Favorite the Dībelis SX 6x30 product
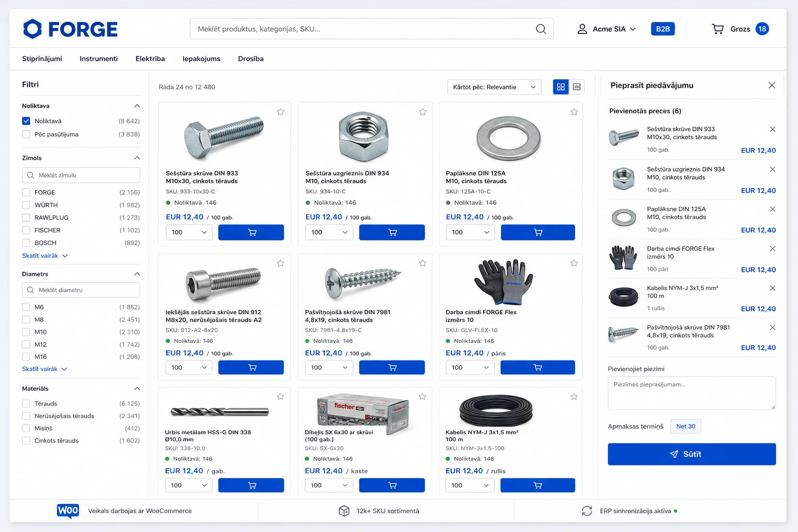The width and height of the screenshot is (798, 532). [x=423, y=396]
